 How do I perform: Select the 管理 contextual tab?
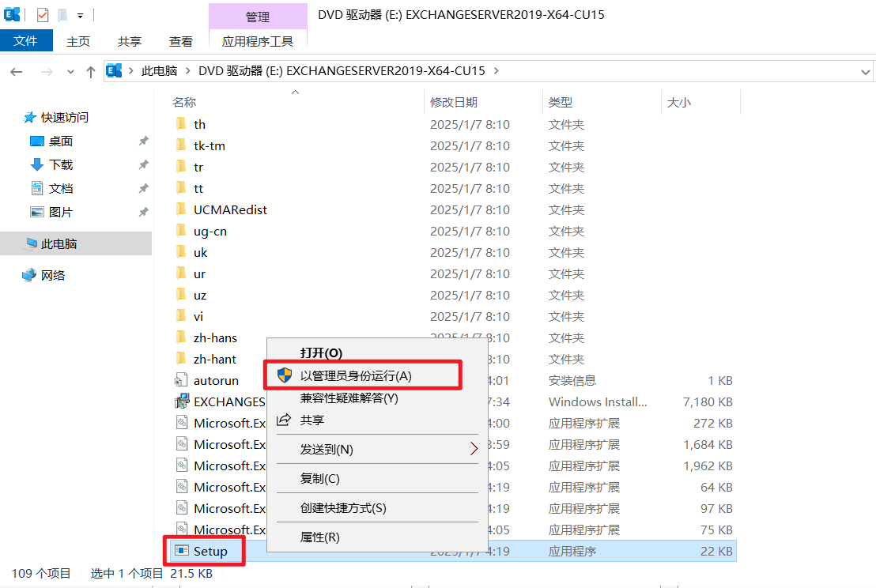click(x=258, y=17)
